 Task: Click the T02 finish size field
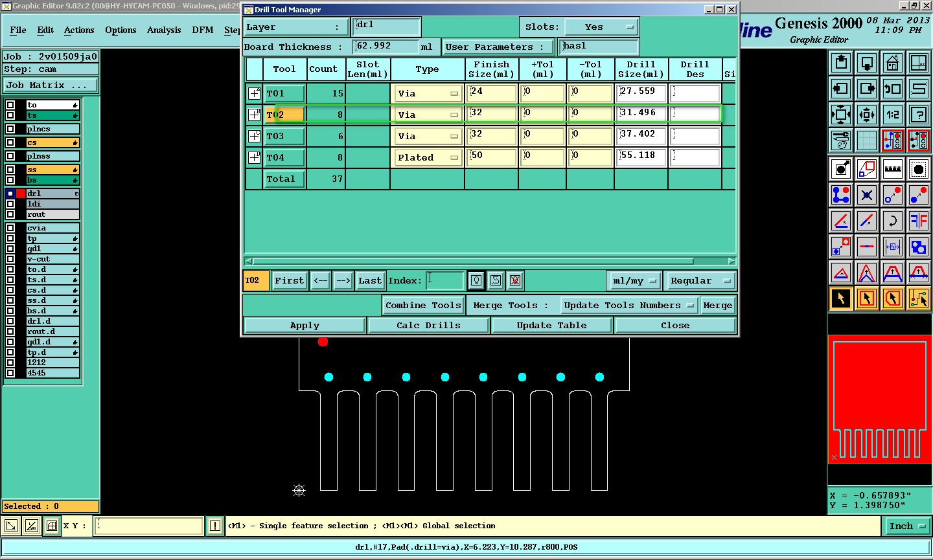point(492,115)
